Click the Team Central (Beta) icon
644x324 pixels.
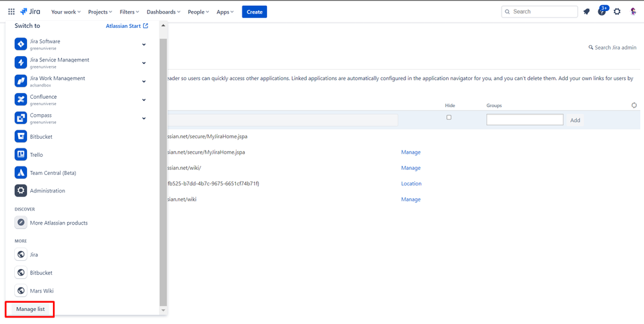point(21,173)
